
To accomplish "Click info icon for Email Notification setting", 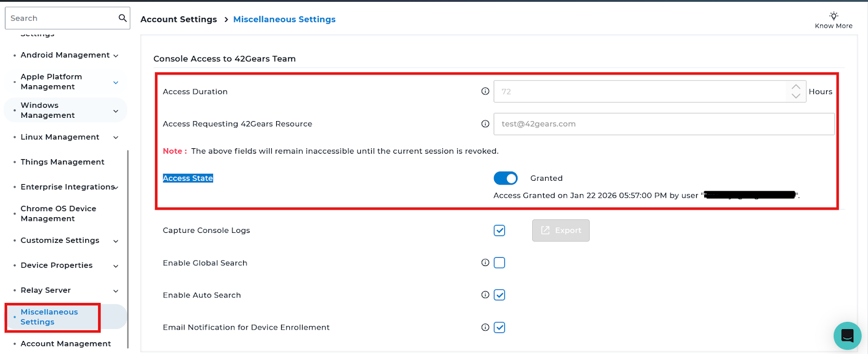I will tap(485, 327).
